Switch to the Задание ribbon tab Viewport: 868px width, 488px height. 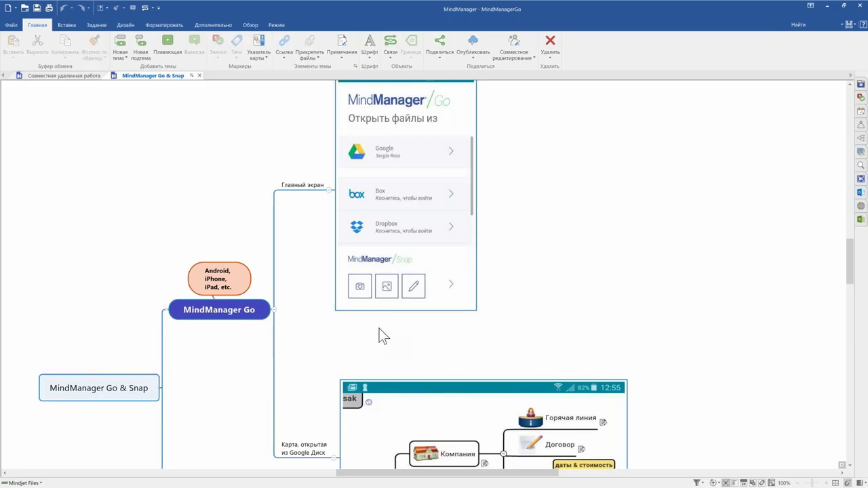coord(96,25)
